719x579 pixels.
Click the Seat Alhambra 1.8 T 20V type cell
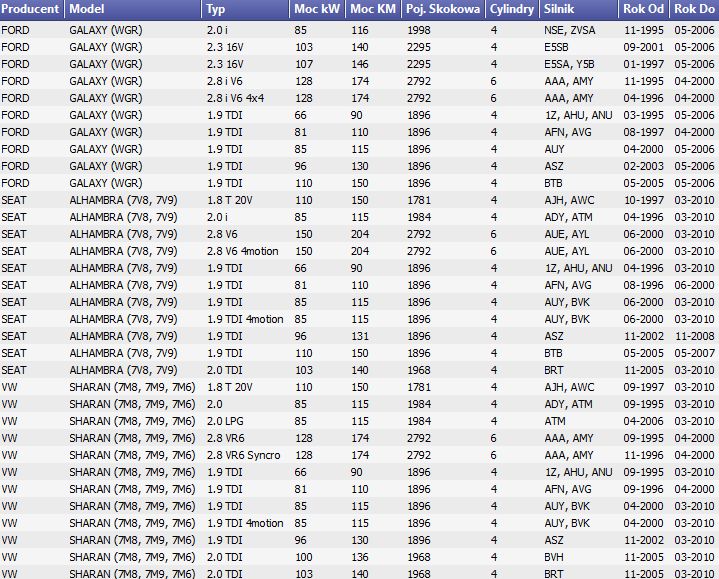(229, 200)
